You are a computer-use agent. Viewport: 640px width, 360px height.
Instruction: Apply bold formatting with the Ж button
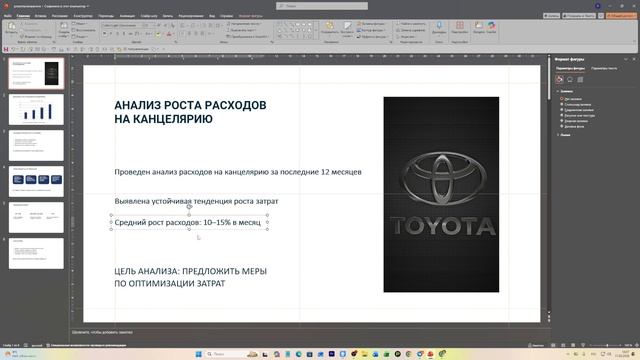104,34
